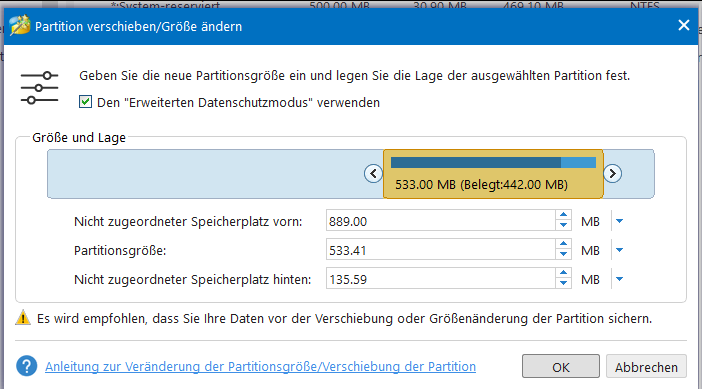Image resolution: width=702 pixels, height=389 pixels.
Task: Click the 533.00 MB (Belegt:442.00 MB) label
Action: click(481, 184)
